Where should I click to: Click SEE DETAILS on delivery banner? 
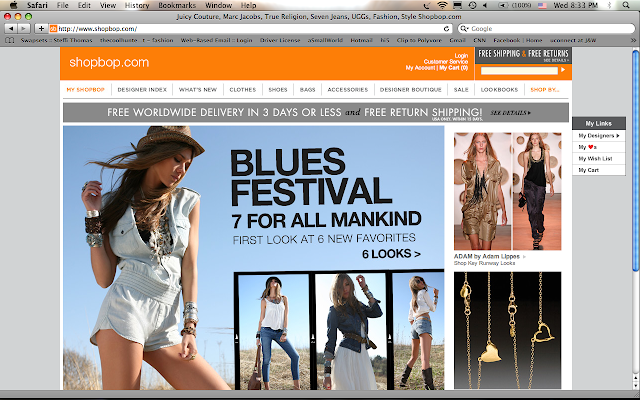pyautogui.click(x=511, y=113)
